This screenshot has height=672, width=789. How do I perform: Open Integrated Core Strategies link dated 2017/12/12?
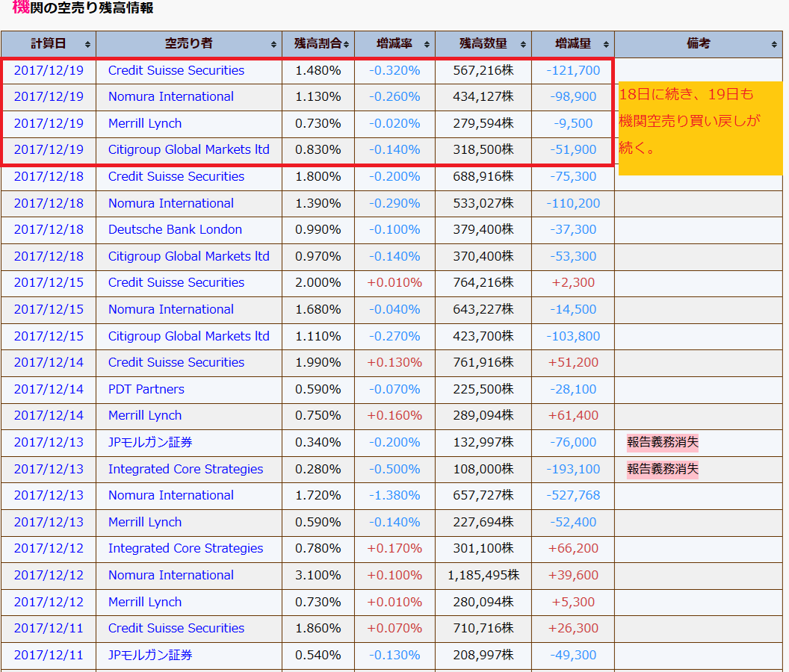point(186,548)
